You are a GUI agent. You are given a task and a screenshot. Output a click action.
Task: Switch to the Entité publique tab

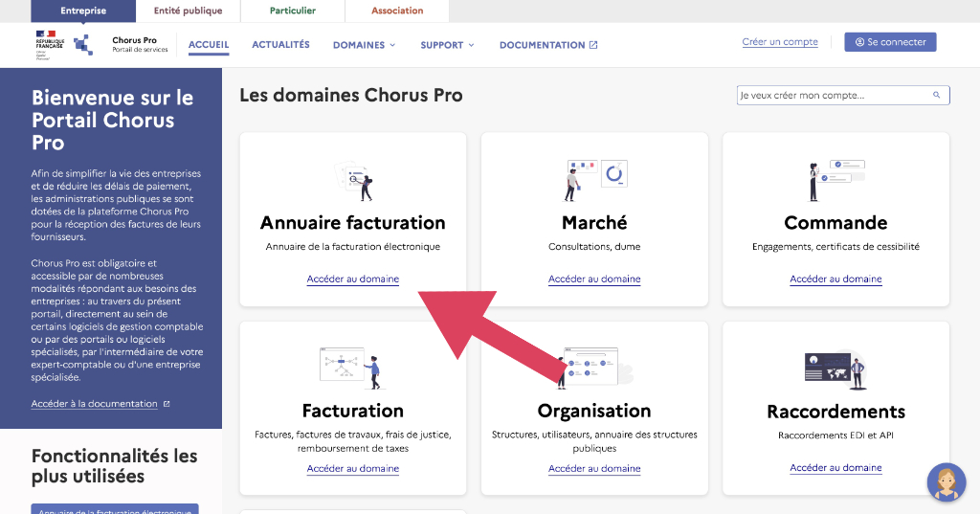[189, 11]
